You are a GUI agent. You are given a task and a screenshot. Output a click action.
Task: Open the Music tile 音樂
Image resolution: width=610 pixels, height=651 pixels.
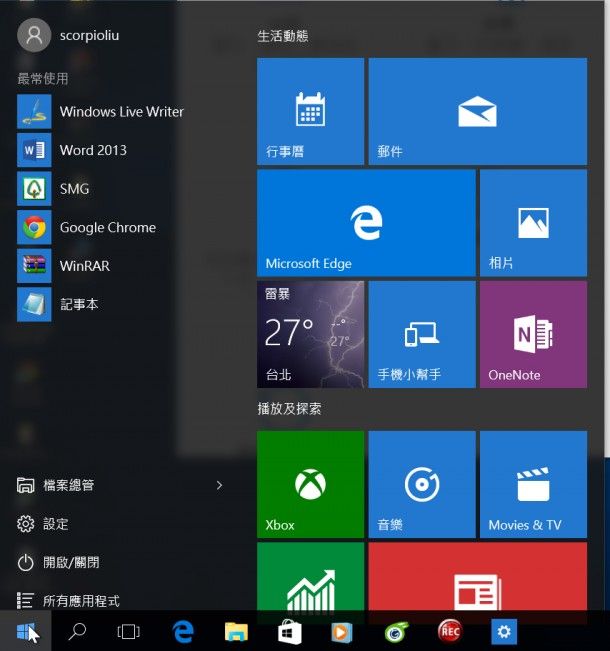(x=422, y=485)
